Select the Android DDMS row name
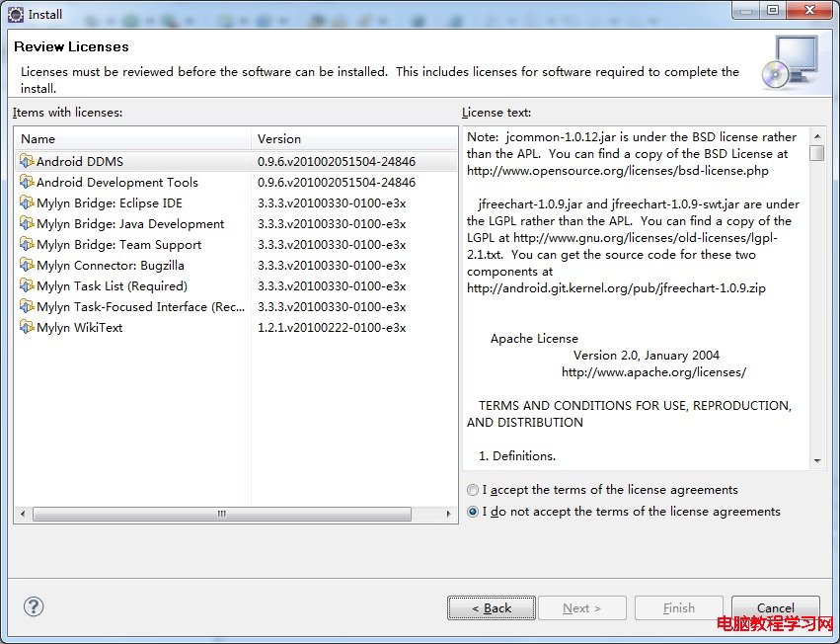840x644 pixels. (x=80, y=161)
